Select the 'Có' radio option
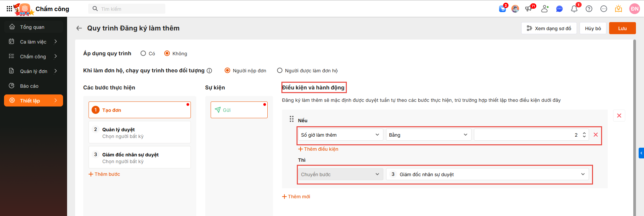 (x=143, y=53)
